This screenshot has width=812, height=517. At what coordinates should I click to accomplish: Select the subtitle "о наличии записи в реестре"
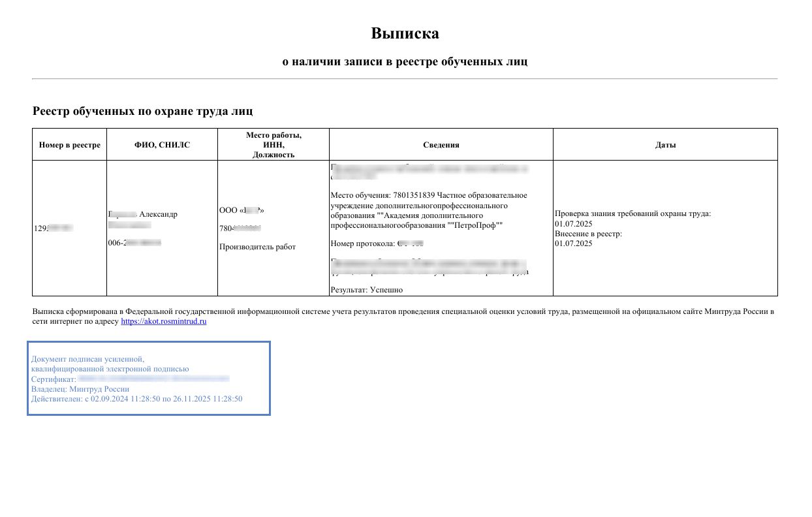coord(405,61)
